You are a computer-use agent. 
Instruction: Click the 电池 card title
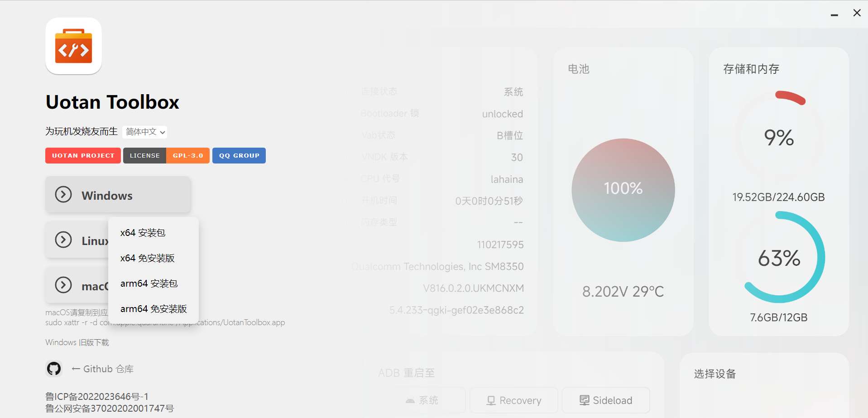tap(579, 69)
